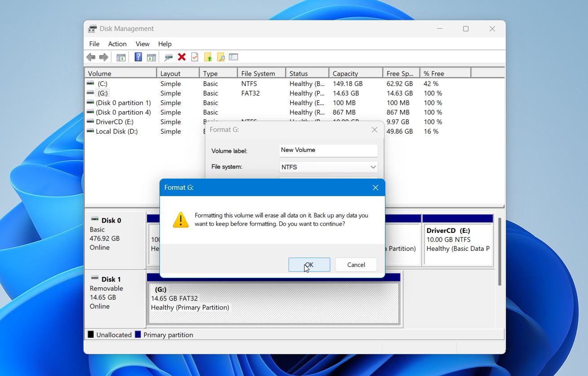Click the 49.86 GB free space cell
This screenshot has width=588, height=376.
click(x=400, y=131)
